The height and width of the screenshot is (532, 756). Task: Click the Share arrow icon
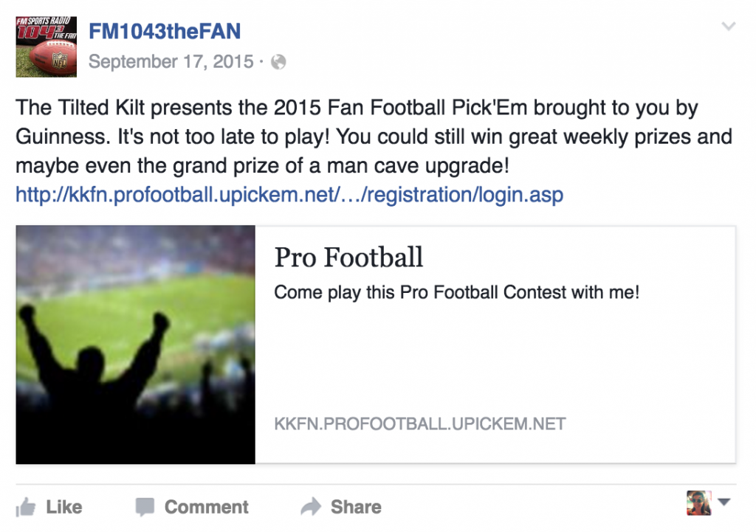[312, 507]
